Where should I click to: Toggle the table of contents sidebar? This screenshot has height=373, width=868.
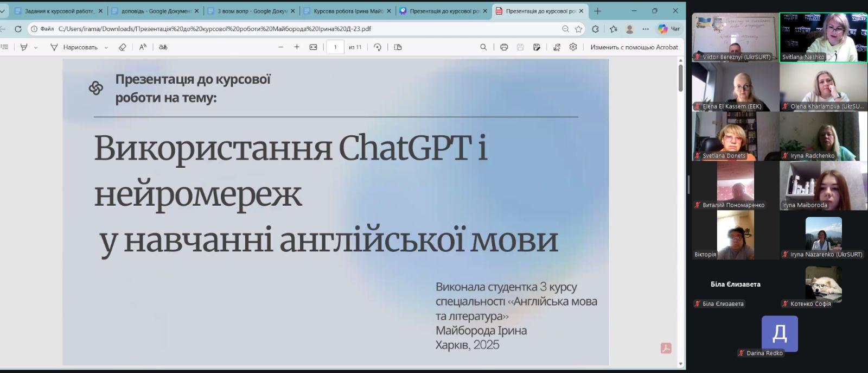coord(5,47)
